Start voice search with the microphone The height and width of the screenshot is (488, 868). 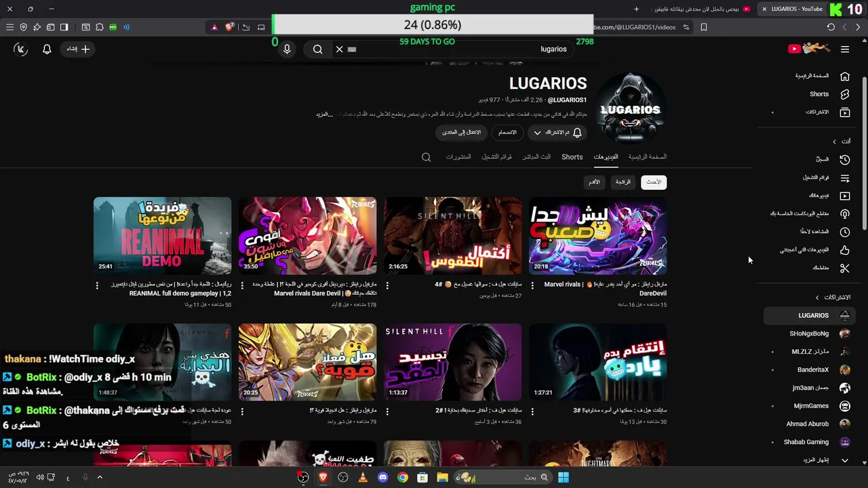(287, 49)
